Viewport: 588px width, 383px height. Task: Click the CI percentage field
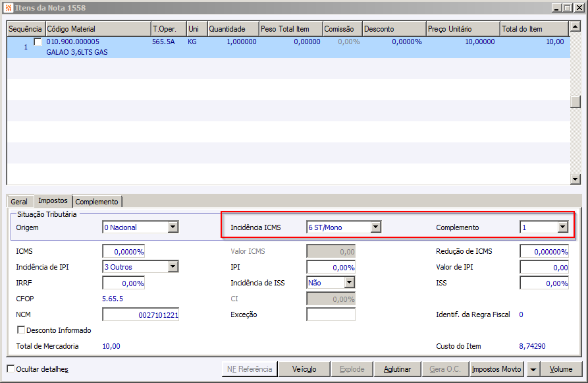click(x=331, y=299)
